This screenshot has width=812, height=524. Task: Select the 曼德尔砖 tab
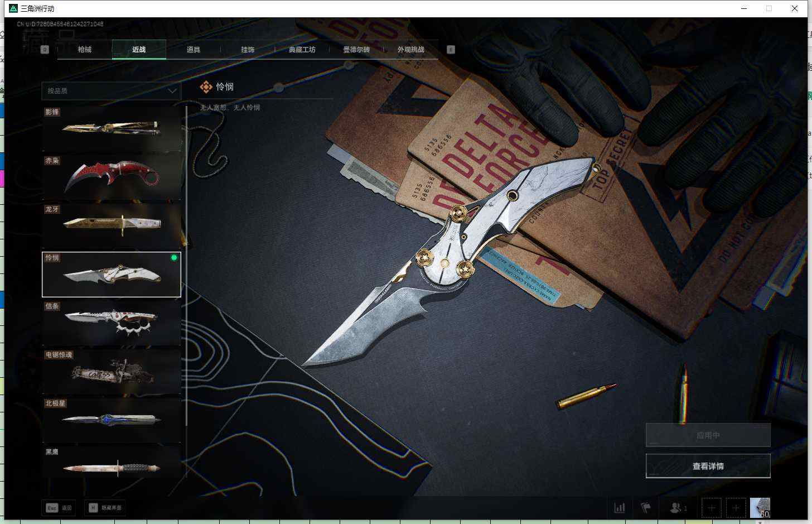pyautogui.click(x=356, y=50)
